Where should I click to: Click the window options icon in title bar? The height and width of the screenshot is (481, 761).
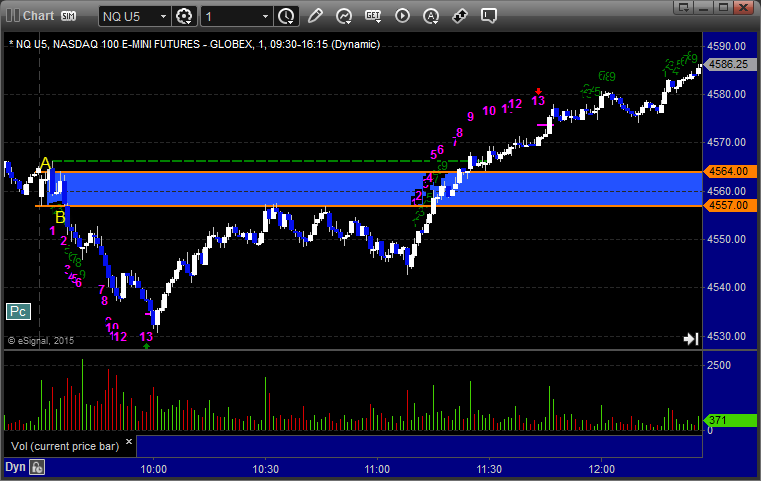pyautogui.click(x=684, y=7)
